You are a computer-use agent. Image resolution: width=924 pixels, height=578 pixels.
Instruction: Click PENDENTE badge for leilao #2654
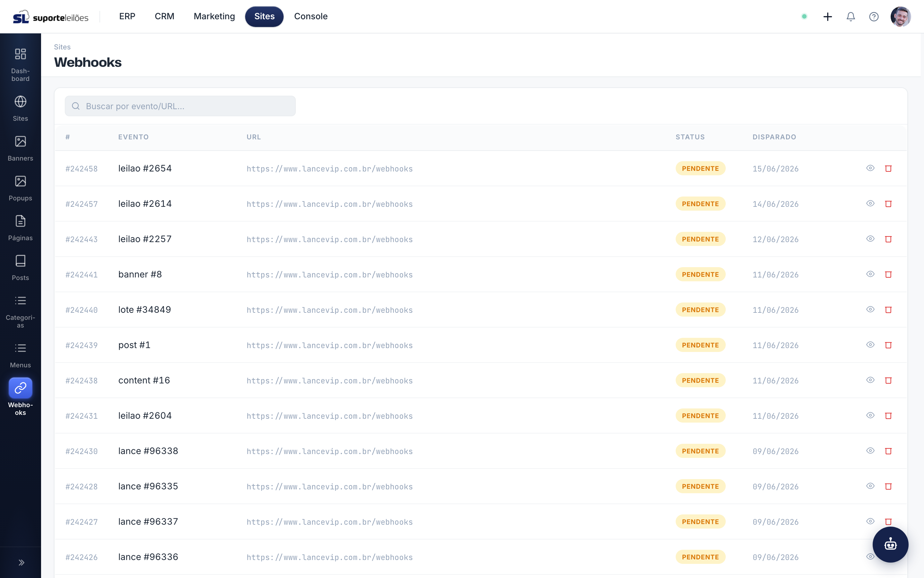click(x=700, y=168)
